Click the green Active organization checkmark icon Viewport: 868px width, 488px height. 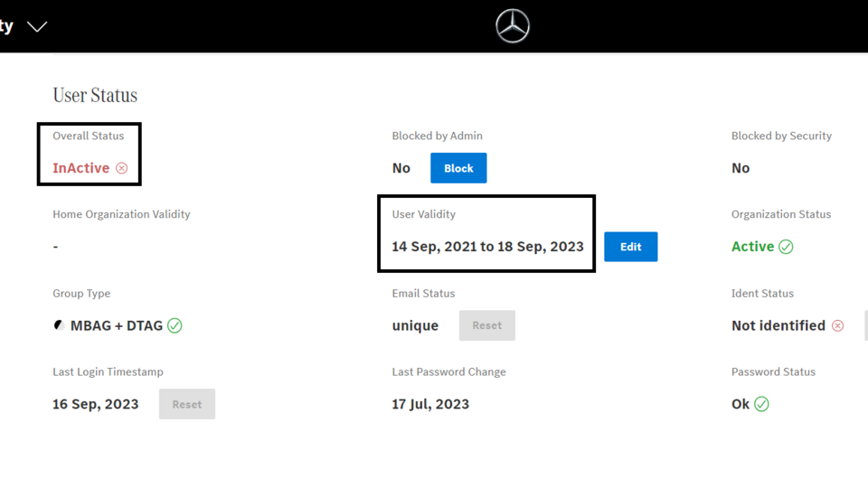tap(786, 247)
